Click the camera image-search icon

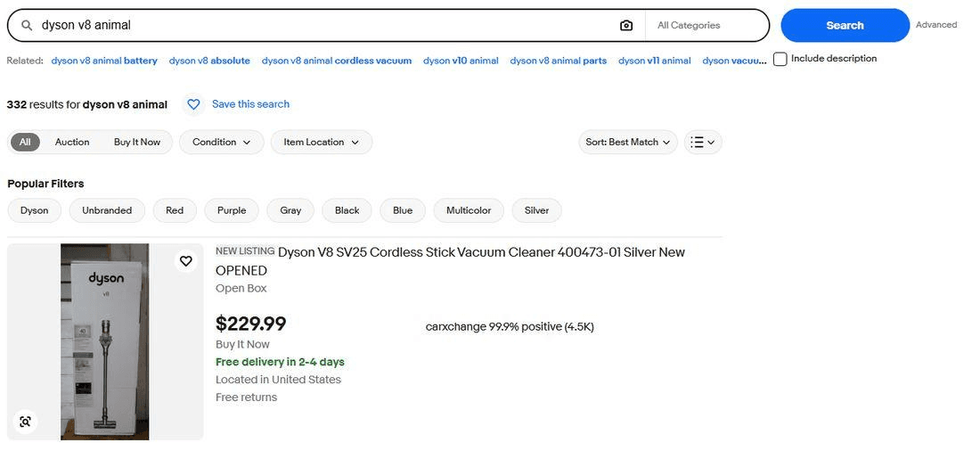click(625, 26)
